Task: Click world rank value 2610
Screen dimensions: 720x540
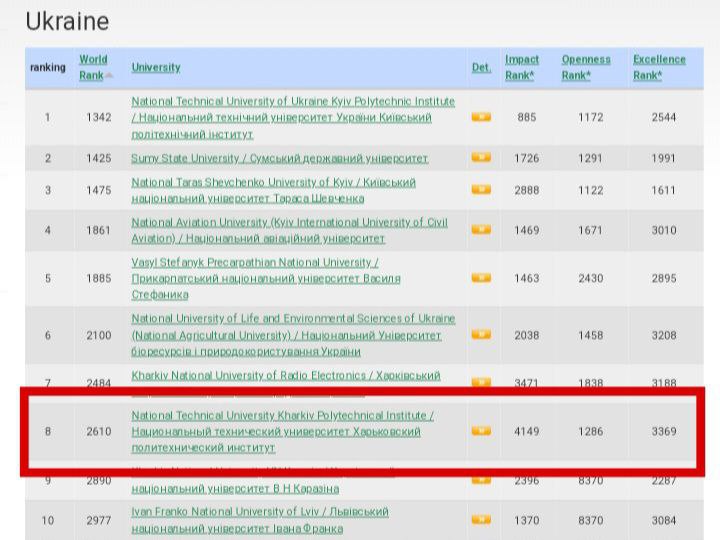Action: [99, 431]
